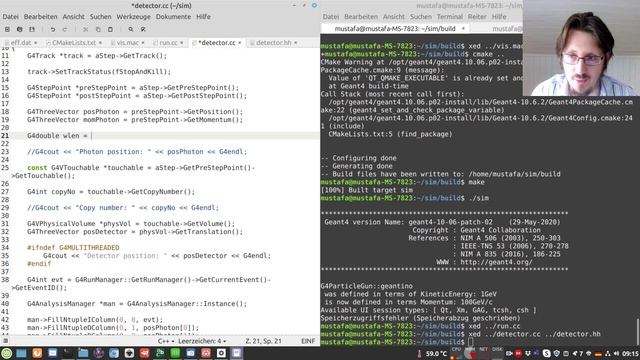
Task: Open the C++ language dropdown
Action: 166,341
